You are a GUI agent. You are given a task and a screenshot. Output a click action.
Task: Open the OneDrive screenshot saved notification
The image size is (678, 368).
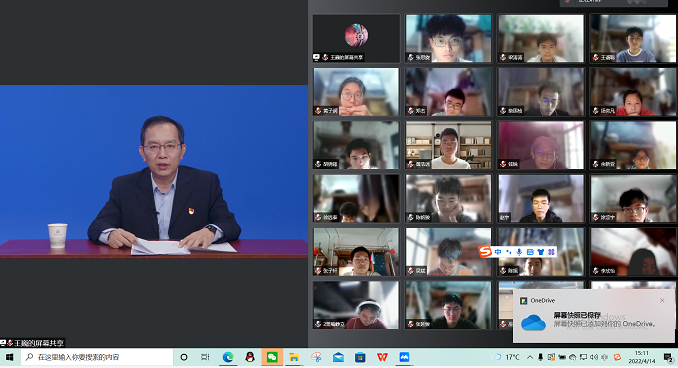click(594, 316)
